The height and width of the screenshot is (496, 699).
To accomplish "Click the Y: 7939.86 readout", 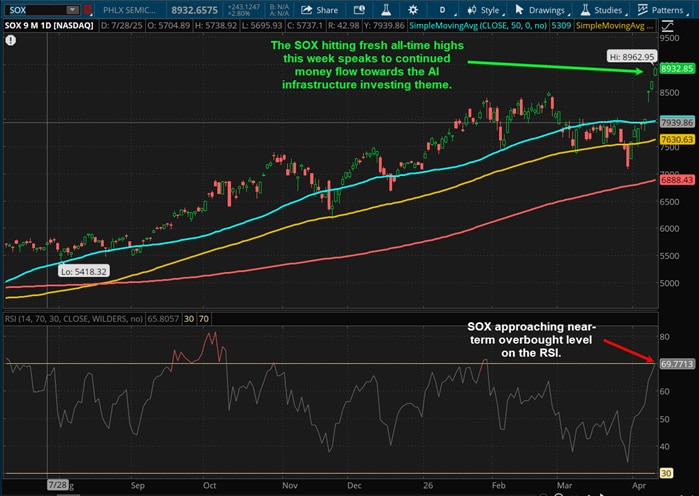I will 384,25.
